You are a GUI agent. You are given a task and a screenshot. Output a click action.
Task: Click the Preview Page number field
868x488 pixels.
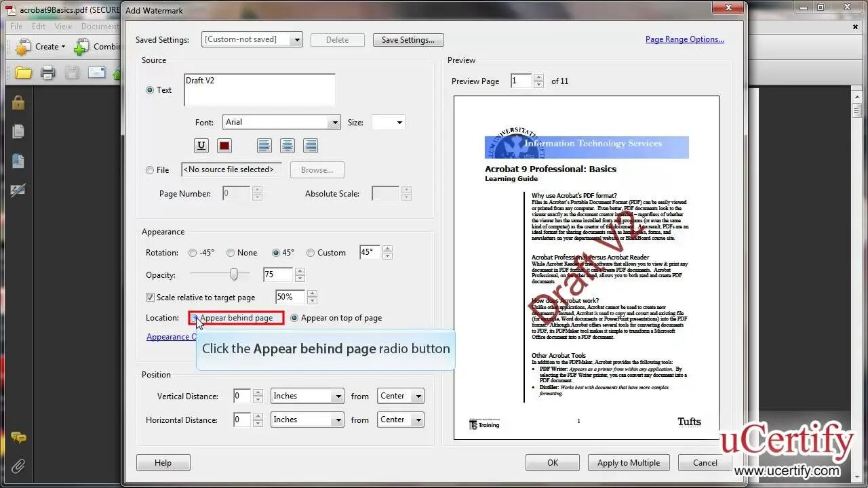click(x=522, y=81)
